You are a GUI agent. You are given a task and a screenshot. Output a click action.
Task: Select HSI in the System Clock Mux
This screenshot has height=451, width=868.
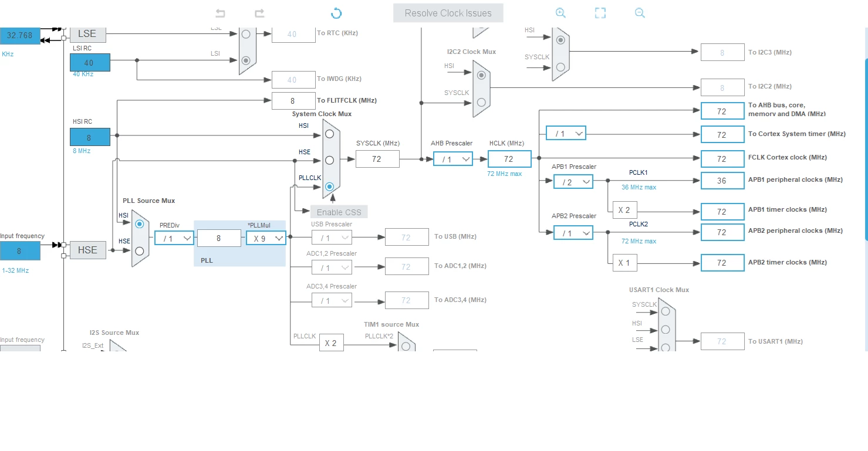point(329,134)
